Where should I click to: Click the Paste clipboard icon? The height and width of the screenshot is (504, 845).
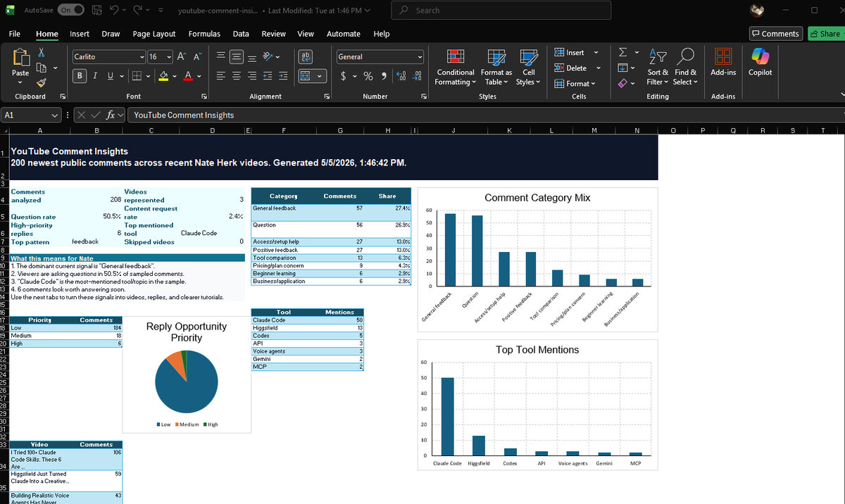coord(21,58)
